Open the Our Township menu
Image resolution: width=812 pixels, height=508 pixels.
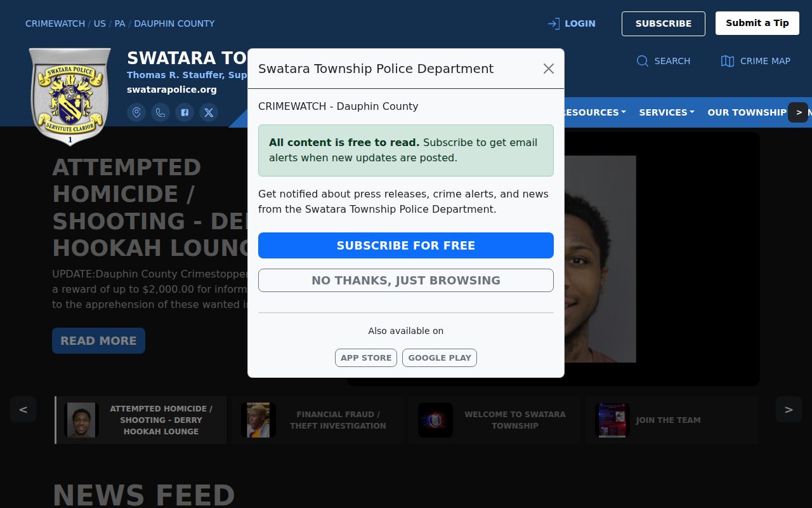(x=747, y=112)
